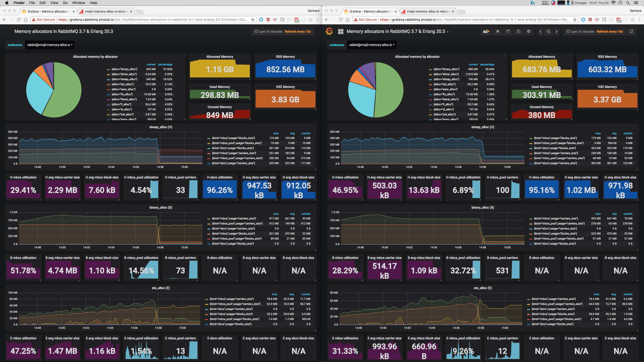Image resolution: width=644 pixels, height=362 pixels.
Task: Open the Go menu in the menu bar
Action: click(65, 3)
